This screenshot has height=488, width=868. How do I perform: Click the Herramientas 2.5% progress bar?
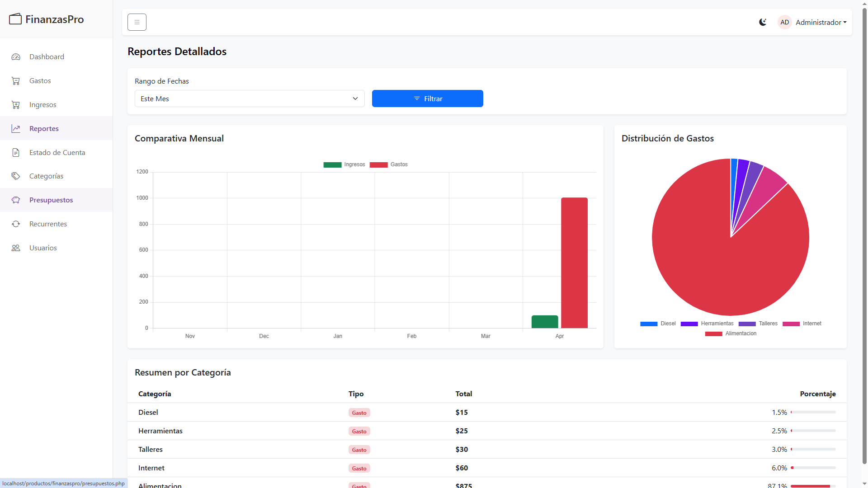813,431
